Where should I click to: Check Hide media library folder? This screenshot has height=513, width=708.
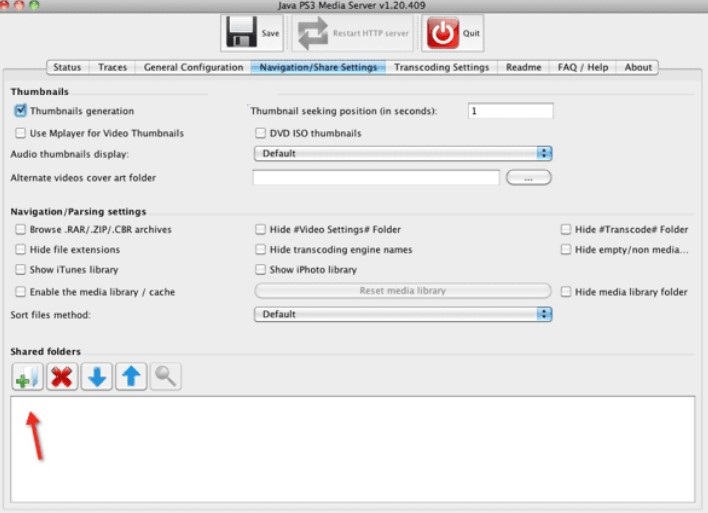click(x=565, y=292)
